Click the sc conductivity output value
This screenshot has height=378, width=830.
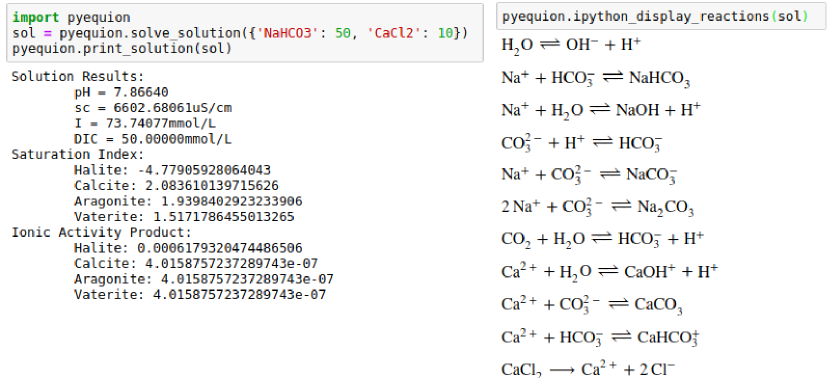tap(173, 108)
